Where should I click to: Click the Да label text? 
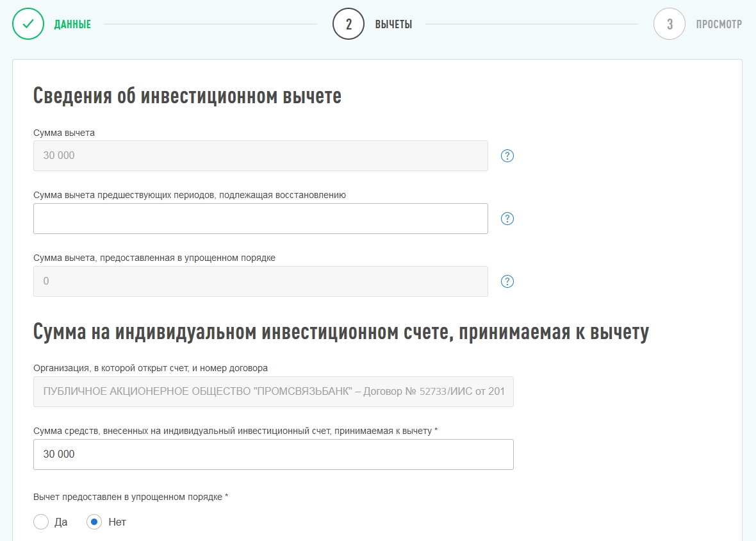(61, 522)
